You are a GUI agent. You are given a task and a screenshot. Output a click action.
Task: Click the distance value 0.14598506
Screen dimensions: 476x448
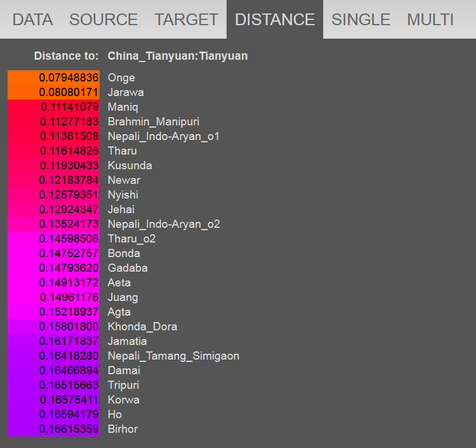click(53, 239)
